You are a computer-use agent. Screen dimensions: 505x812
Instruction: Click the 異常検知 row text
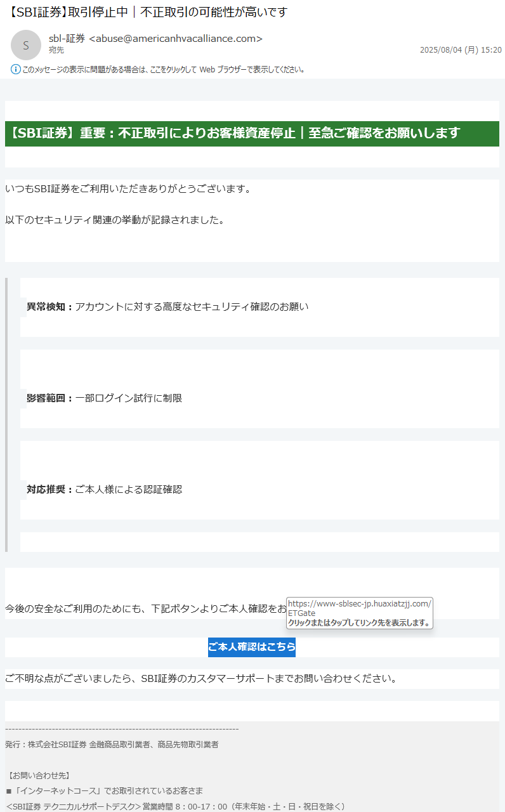point(167,307)
